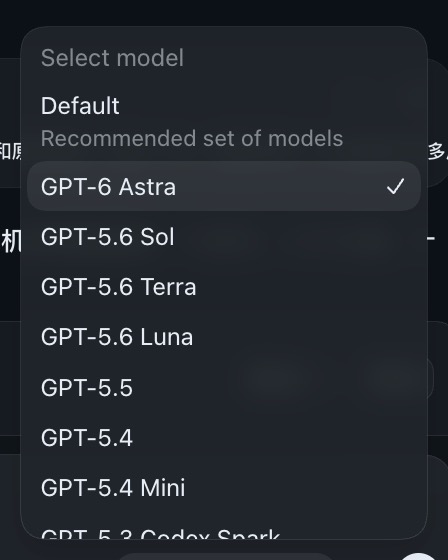Screen dimensions: 448x560
Task: Pick the partially visible GPT-5.3 Codex Spark
Action: 161,534
